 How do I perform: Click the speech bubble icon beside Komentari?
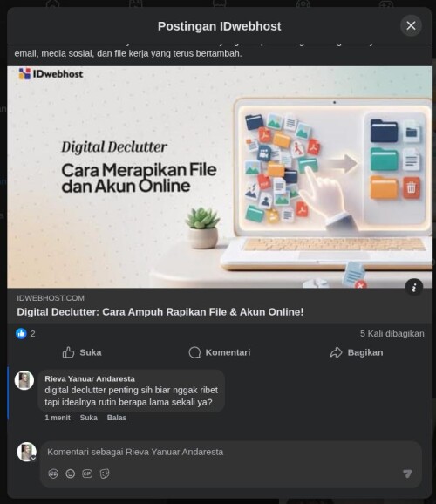[194, 352]
